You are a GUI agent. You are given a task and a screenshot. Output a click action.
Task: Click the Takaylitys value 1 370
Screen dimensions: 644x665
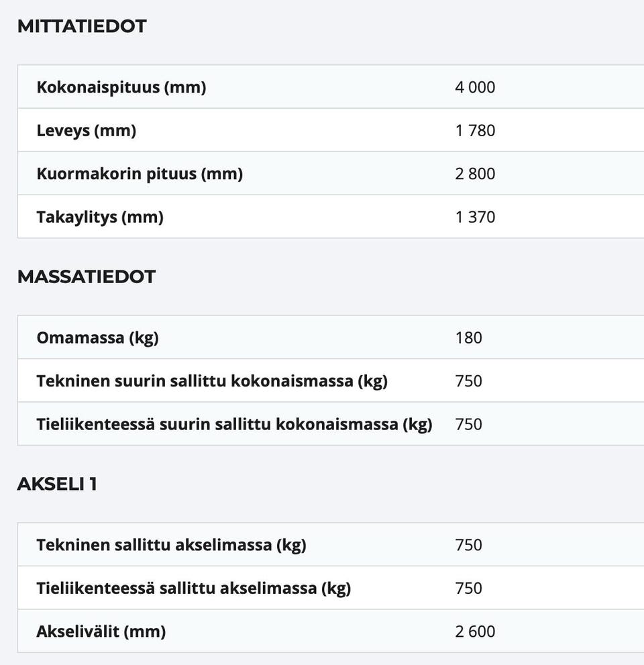pos(475,217)
